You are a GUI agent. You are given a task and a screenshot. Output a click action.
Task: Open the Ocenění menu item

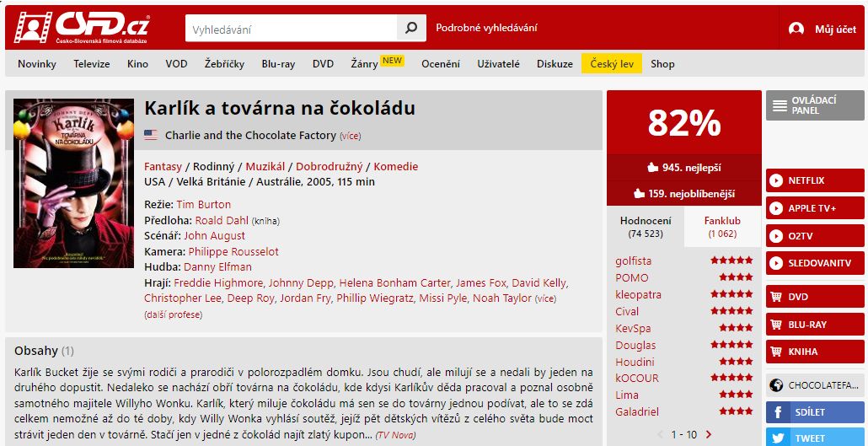pyautogui.click(x=441, y=64)
